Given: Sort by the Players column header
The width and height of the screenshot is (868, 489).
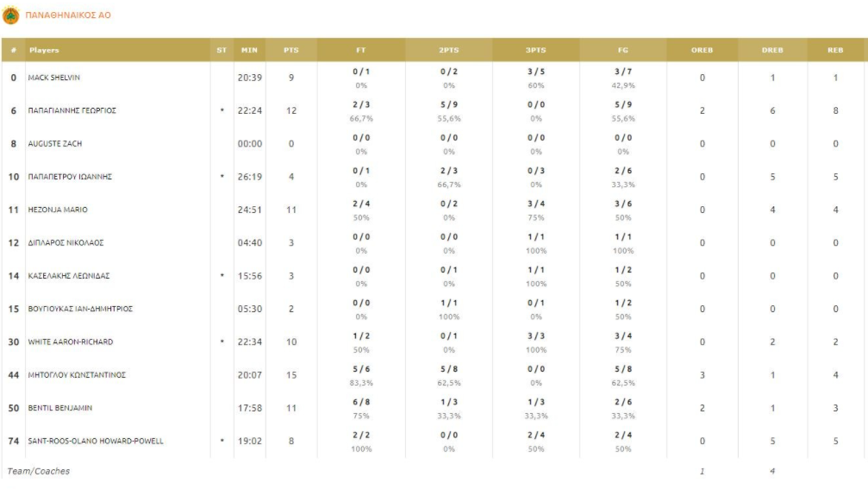Looking at the screenshot, I should [45, 50].
